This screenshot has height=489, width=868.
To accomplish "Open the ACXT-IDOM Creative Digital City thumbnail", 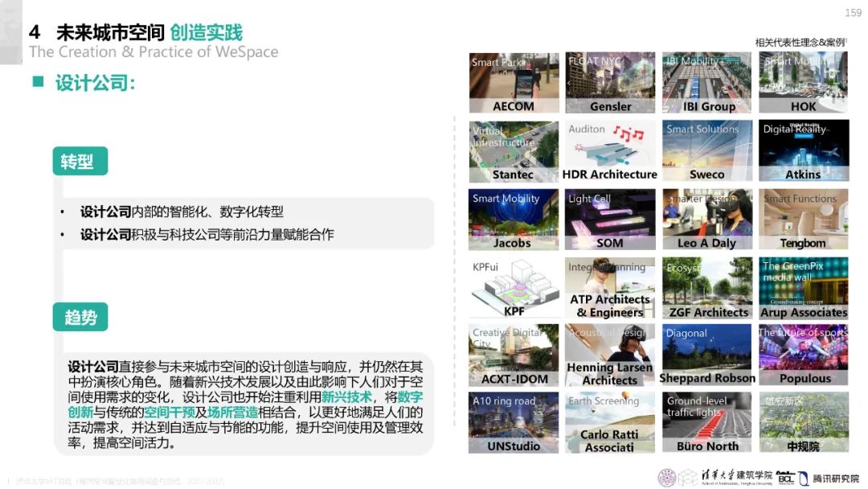I will (514, 355).
